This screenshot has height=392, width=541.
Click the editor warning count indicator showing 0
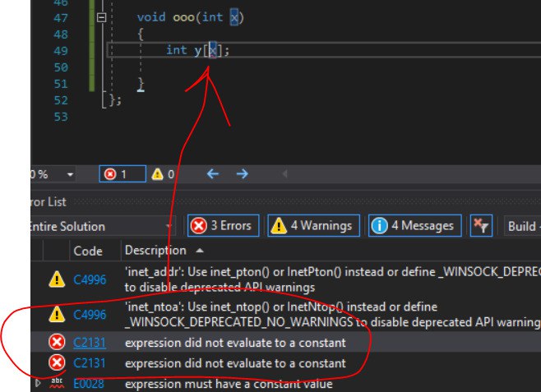pos(163,173)
